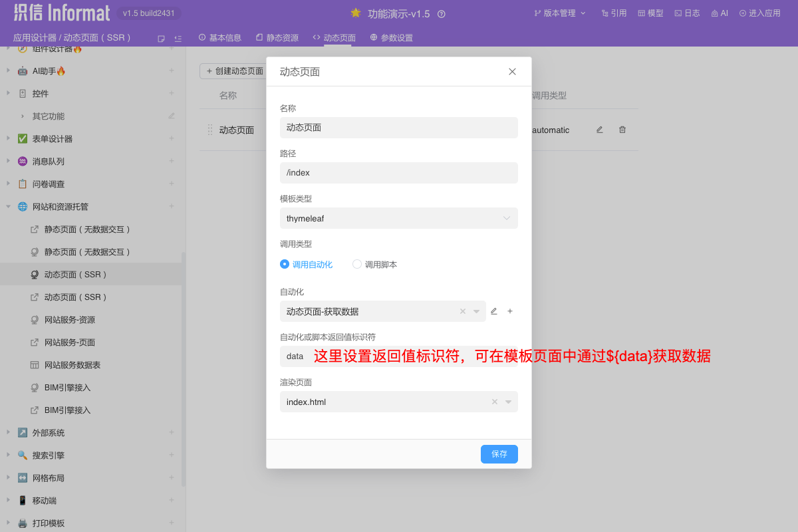Open the 模型 (model) view

click(x=650, y=12)
